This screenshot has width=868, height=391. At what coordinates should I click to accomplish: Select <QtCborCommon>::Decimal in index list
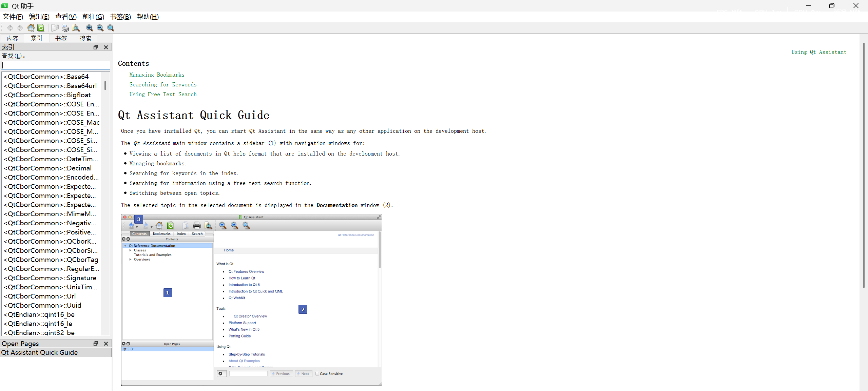tap(47, 168)
